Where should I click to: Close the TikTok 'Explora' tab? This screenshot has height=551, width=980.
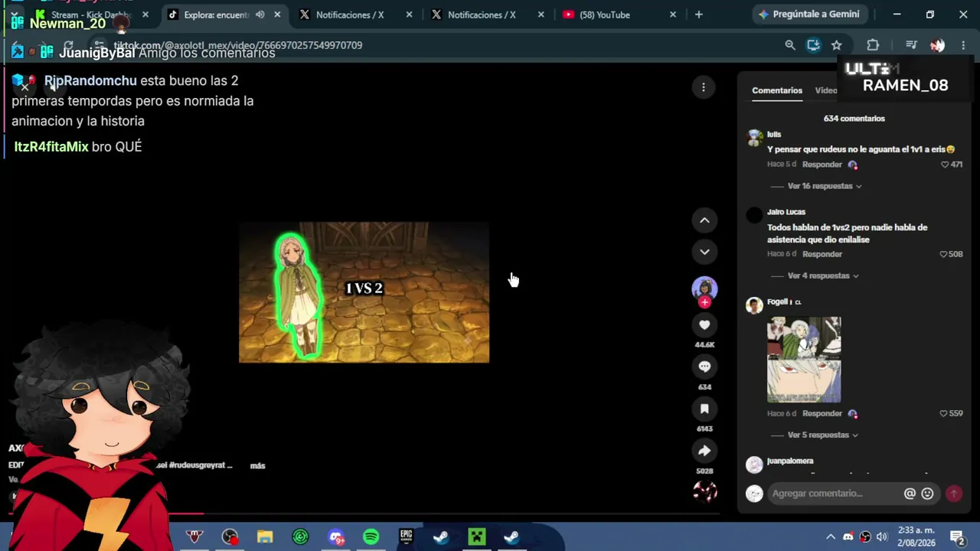pos(277,15)
